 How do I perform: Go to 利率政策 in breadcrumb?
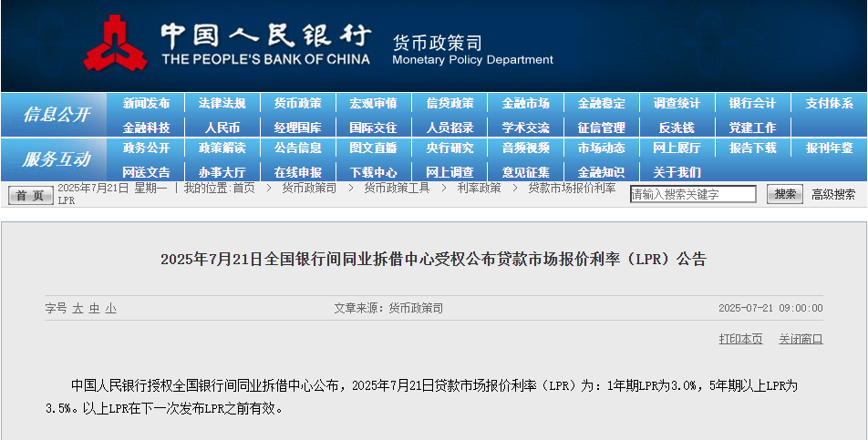pyautogui.click(x=479, y=188)
